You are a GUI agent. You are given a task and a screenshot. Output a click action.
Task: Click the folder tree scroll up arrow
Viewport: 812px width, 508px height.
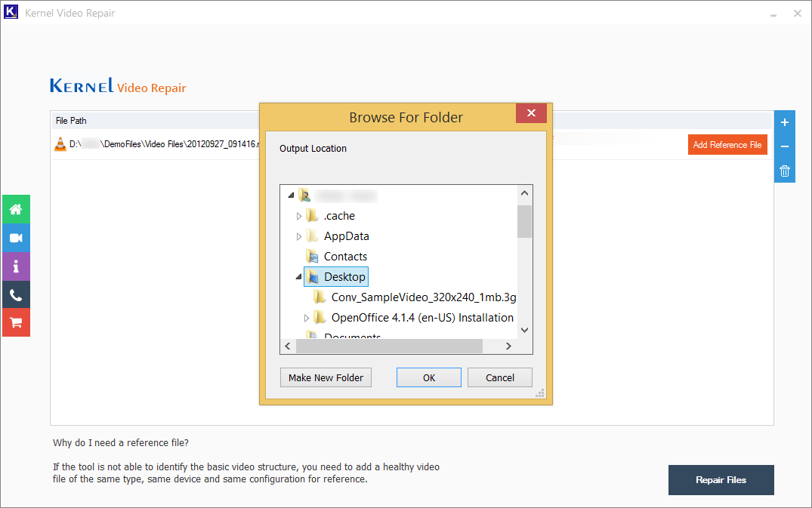click(524, 193)
